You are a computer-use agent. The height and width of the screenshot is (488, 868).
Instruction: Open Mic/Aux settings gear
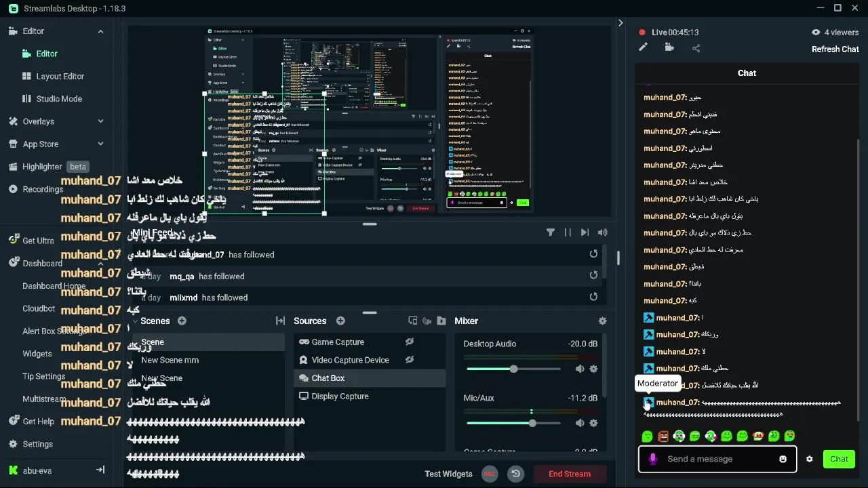pyautogui.click(x=593, y=423)
